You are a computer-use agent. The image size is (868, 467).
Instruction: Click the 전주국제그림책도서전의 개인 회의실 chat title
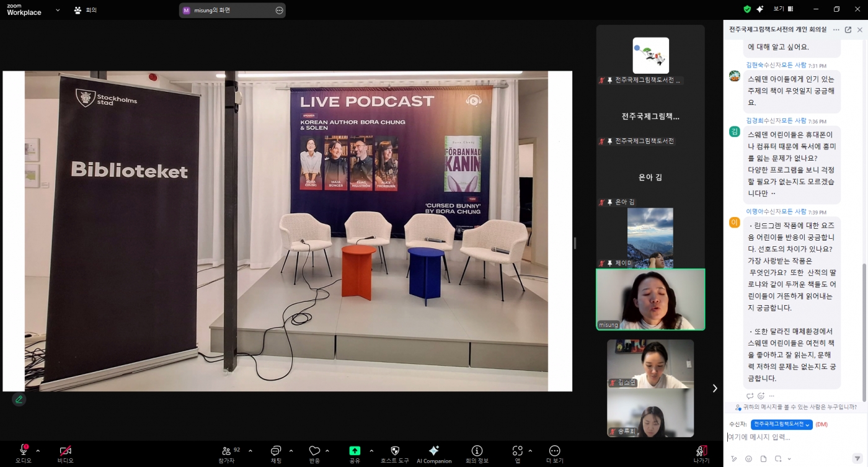[x=778, y=29]
